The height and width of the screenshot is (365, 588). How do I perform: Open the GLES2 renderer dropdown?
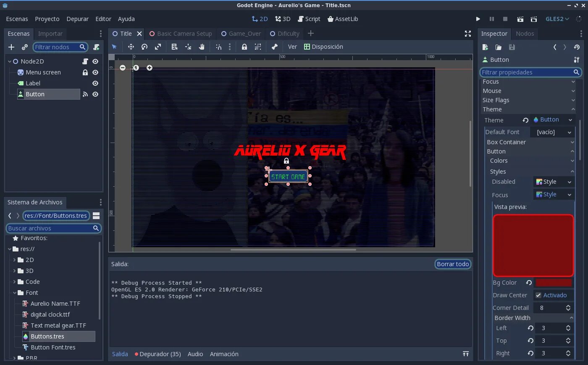coord(557,19)
